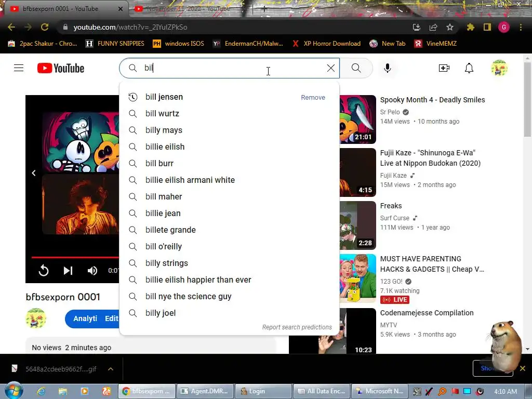Image resolution: width=532 pixels, height=399 pixels.
Task: Open the XP Horror Download bookmark
Action: [327, 44]
